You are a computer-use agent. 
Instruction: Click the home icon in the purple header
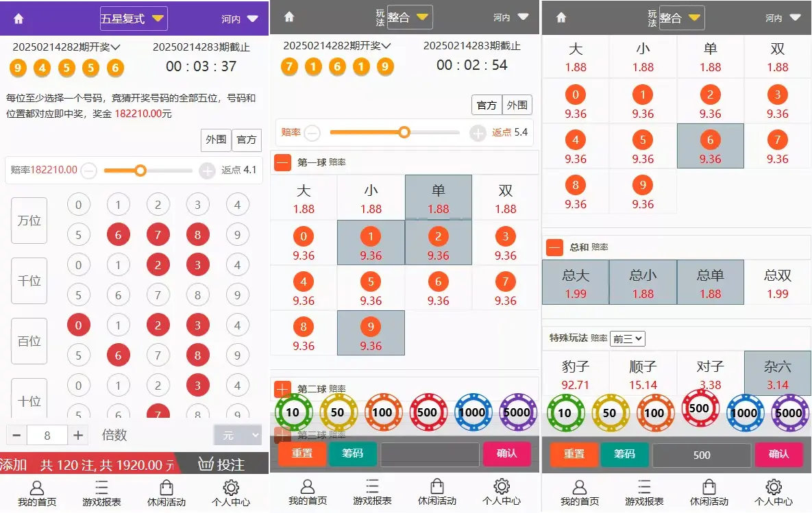pyautogui.click(x=19, y=19)
